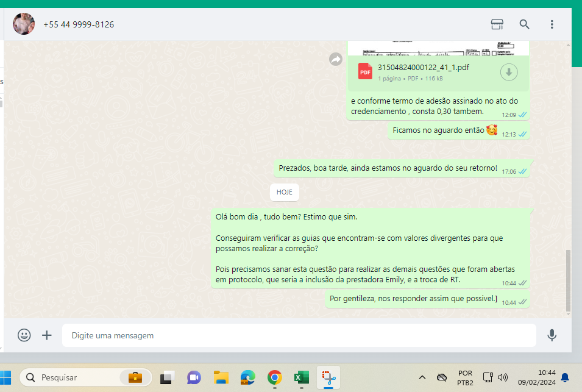
Task: Open File Explorer from the taskbar
Action: (221, 377)
